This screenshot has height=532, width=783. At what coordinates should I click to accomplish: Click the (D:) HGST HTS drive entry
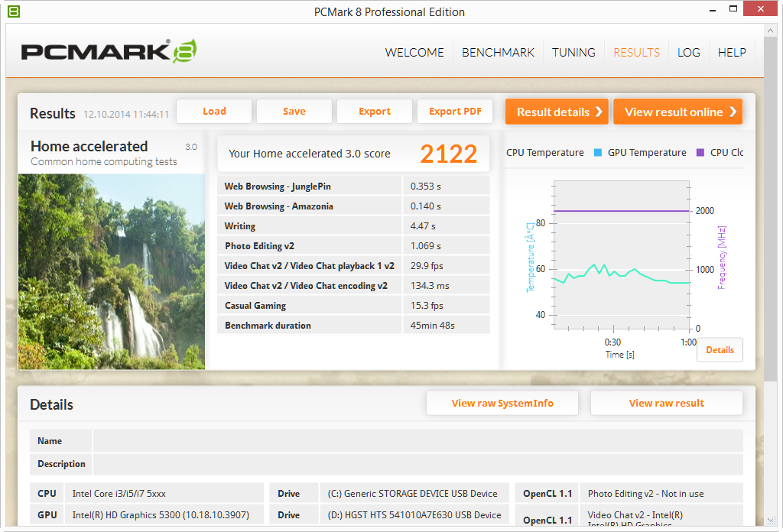click(414, 515)
